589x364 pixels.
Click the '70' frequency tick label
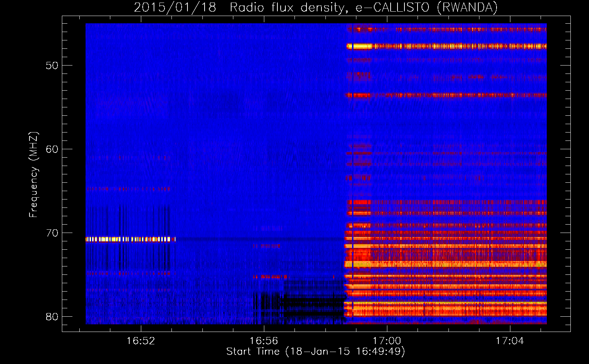pyautogui.click(x=52, y=233)
